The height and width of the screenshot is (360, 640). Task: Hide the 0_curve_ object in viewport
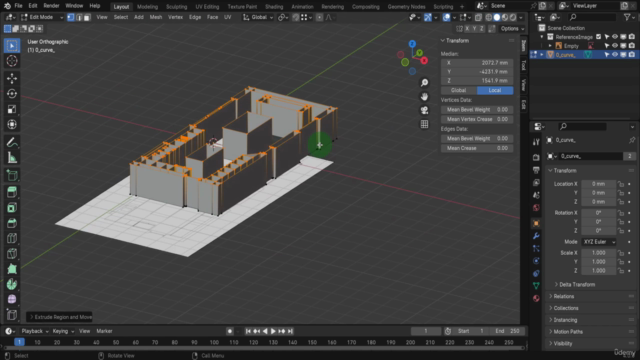click(x=615, y=55)
